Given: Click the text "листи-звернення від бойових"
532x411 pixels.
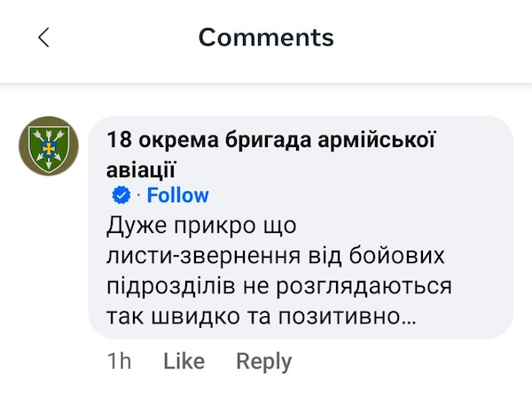Looking at the screenshot, I should click(x=274, y=256).
